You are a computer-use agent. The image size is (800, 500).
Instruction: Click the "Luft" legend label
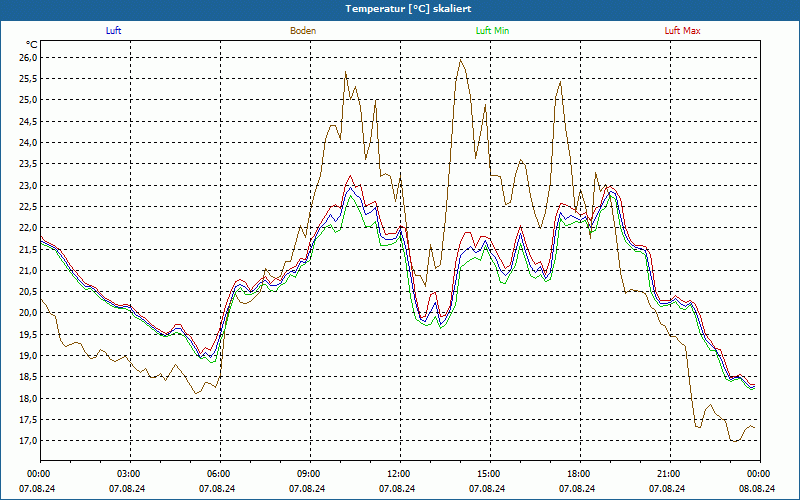click(x=113, y=31)
